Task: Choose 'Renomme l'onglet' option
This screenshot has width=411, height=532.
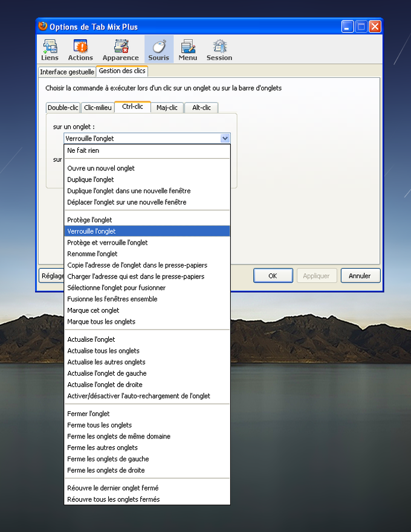Action: 147,254
